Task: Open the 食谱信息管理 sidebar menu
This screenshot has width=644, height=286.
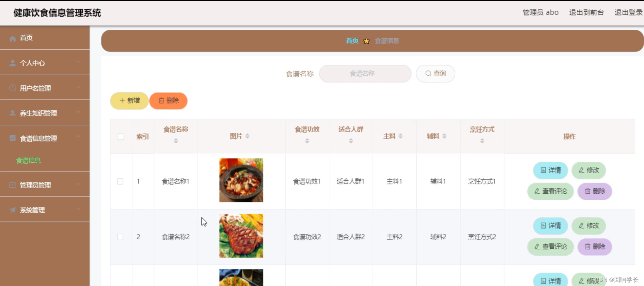Action: (45, 138)
